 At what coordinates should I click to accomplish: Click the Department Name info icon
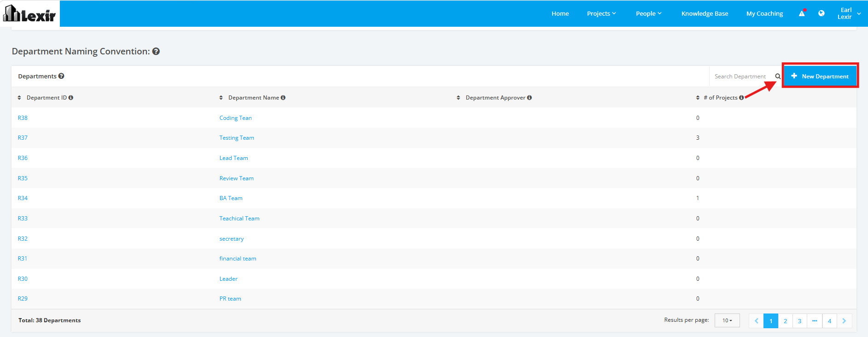pos(283,98)
